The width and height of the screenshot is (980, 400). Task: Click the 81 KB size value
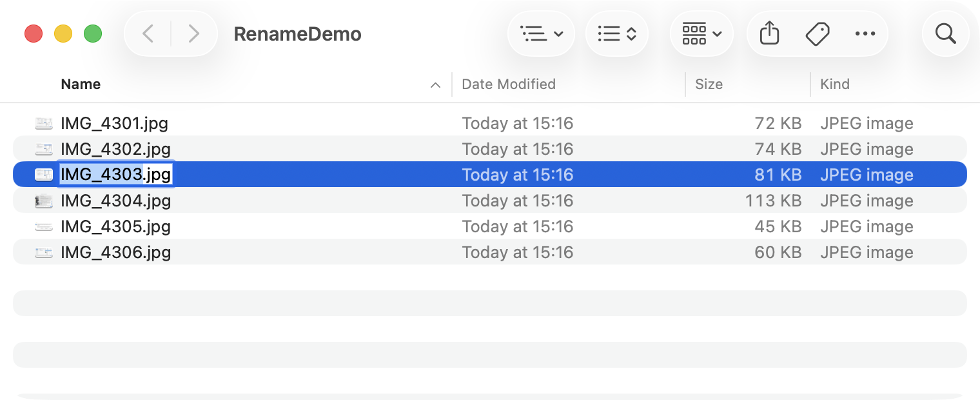pos(779,175)
